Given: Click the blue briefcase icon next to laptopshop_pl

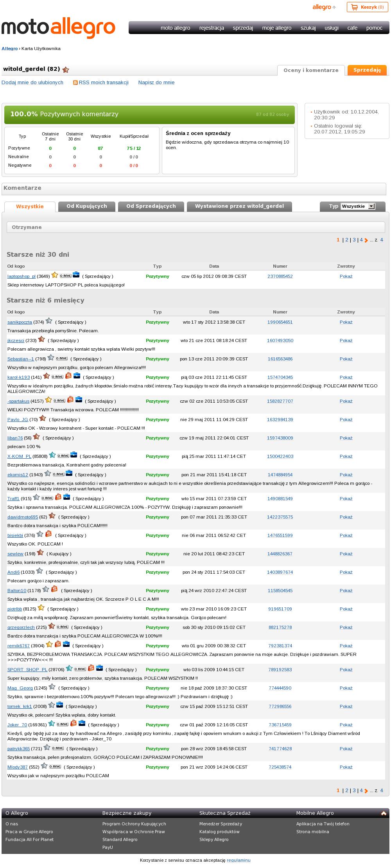Looking at the screenshot, I should point(76,275).
